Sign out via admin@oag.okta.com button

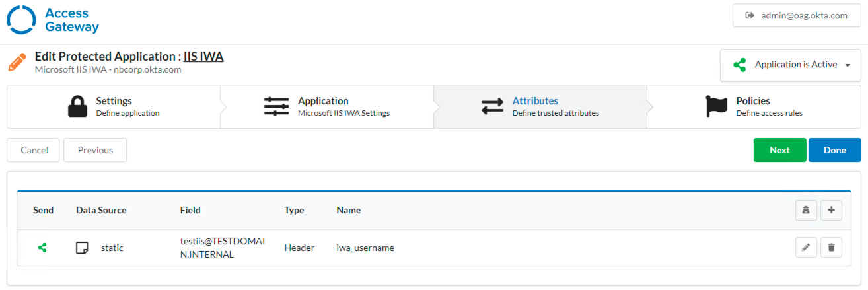tap(796, 15)
